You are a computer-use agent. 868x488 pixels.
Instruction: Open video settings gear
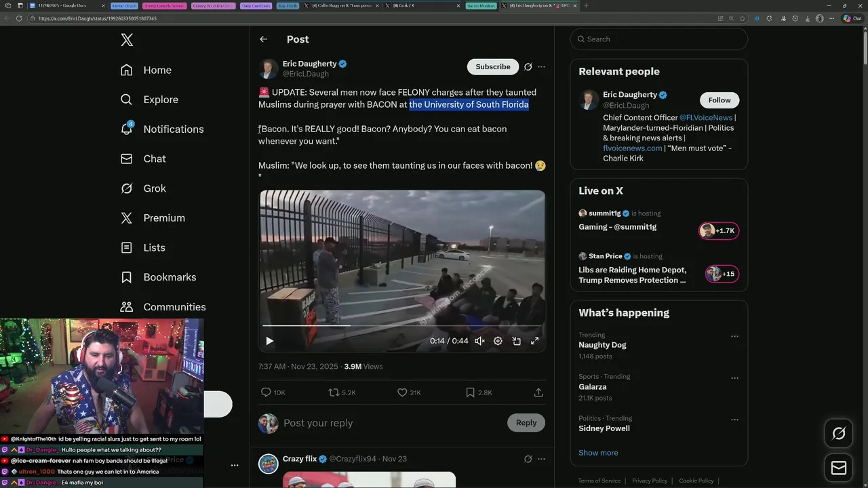point(498,341)
